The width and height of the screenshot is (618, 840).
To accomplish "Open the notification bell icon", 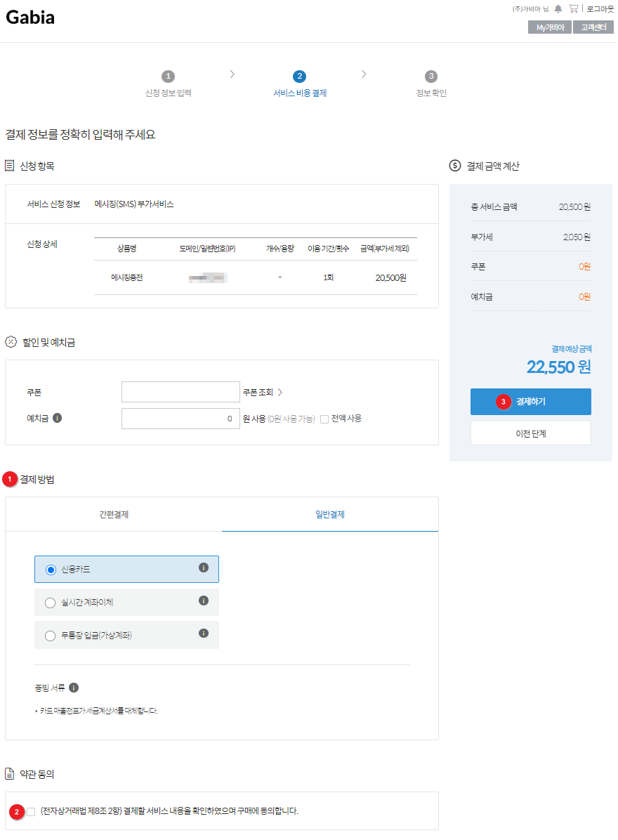I will 558,8.
